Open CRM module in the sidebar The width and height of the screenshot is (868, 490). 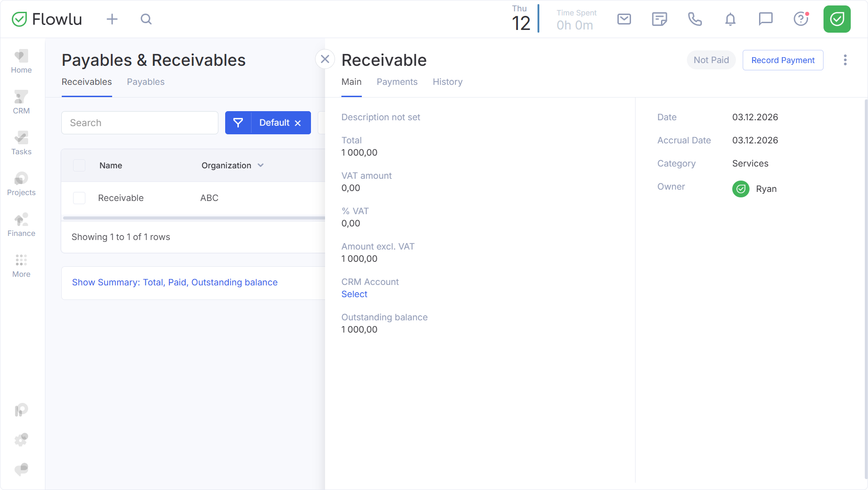(21, 103)
